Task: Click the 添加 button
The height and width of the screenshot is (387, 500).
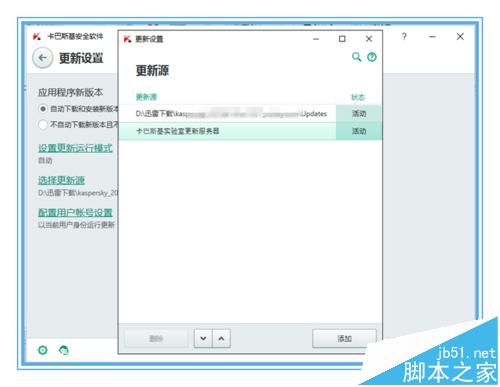Action: pyautogui.click(x=344, y=339)
